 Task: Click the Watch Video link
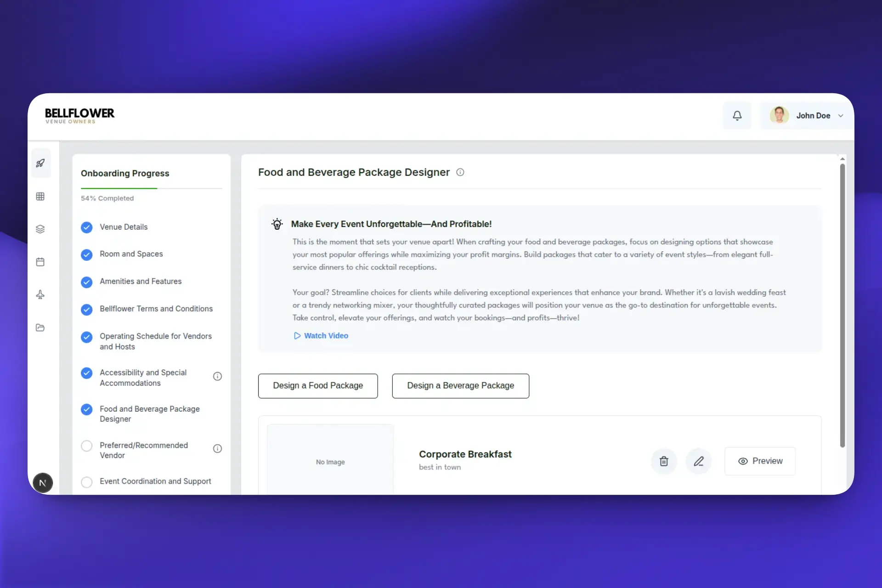(x=321, y=336)
